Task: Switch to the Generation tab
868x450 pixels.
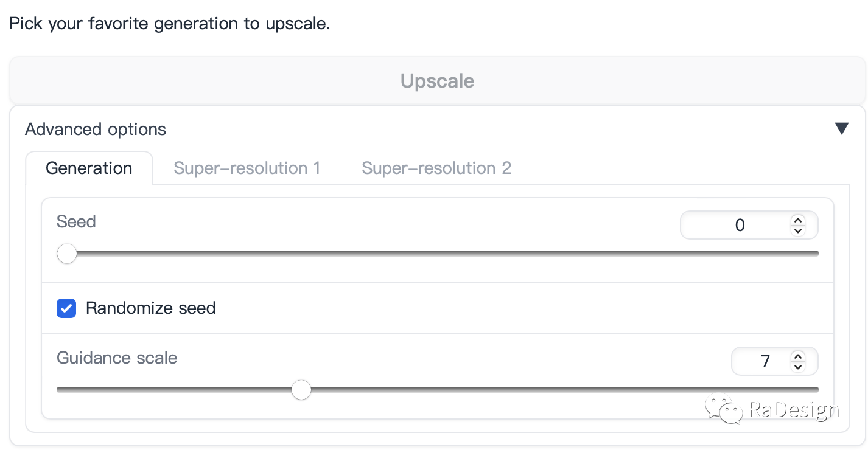Action: tap(89, 168)
